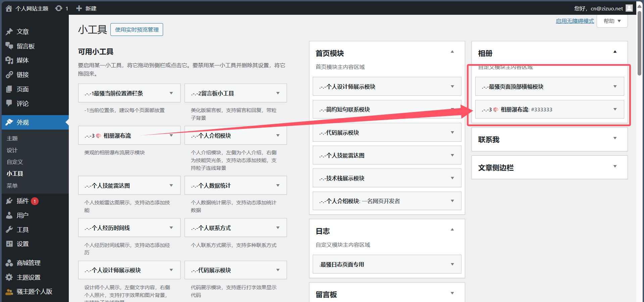Click the updates refresh icon
Screen dimensions: 644x302
pyautogui.click(x=59, y=8)
